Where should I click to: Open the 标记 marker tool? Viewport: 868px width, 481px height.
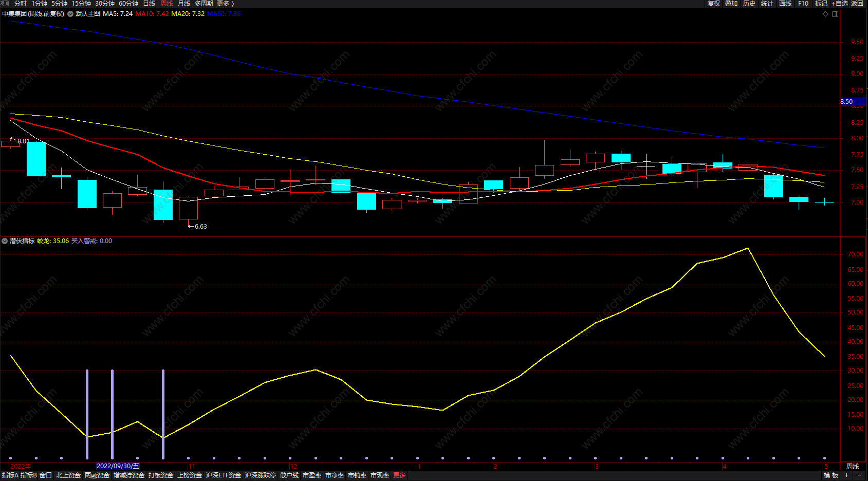(x=821, y=4)
